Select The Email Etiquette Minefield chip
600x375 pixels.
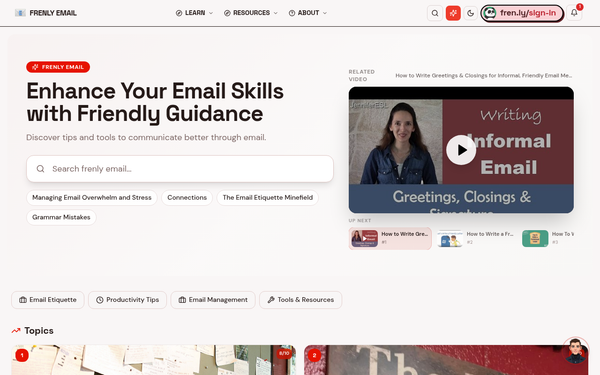(267, 197)
